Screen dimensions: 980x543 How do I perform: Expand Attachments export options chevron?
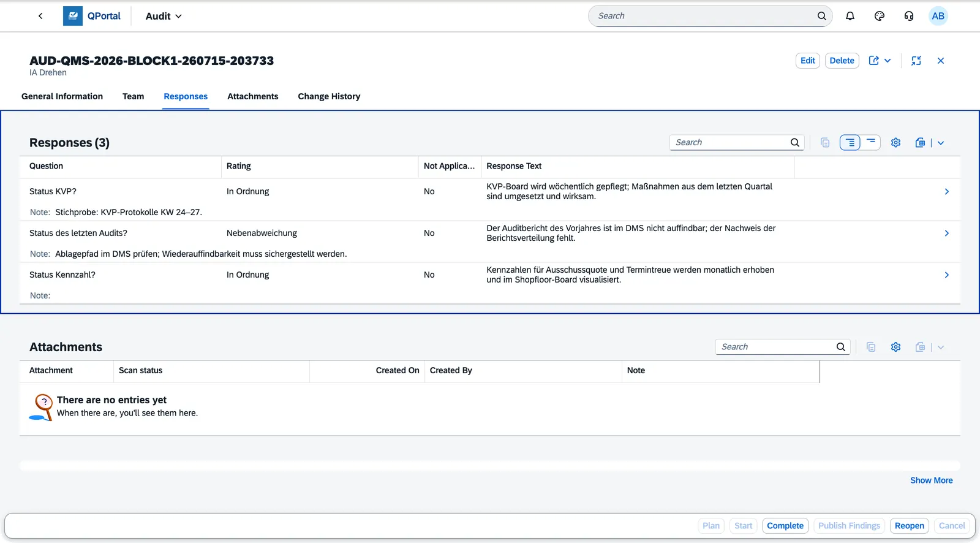coord(941,347)
